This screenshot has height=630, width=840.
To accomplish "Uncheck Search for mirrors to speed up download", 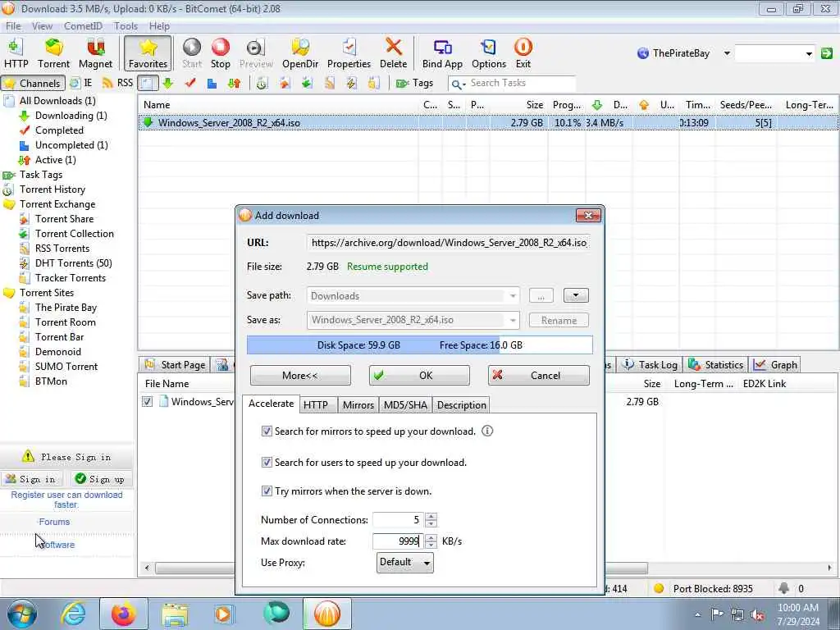I will 267,431.
